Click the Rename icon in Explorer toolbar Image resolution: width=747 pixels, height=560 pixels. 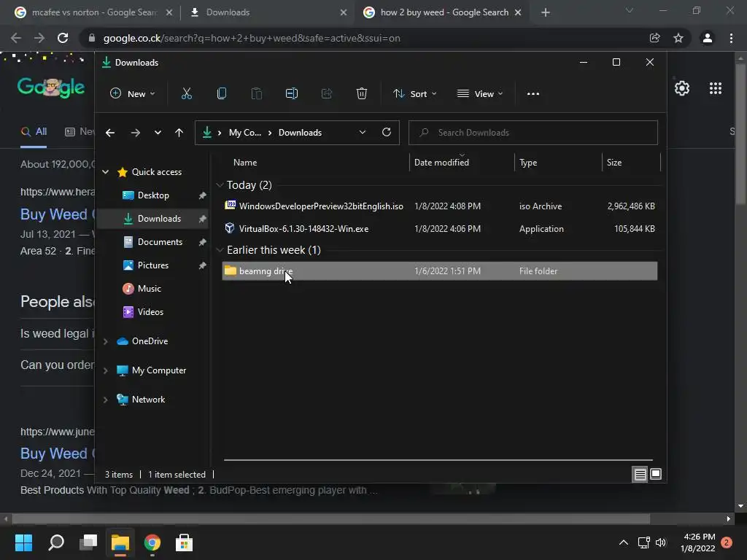tap(292, 94)
